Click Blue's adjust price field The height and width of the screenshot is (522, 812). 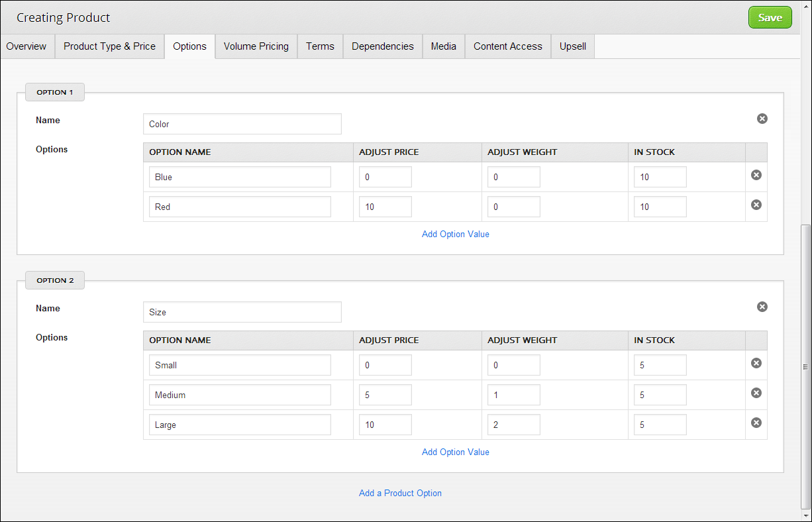tap(385, 177)
